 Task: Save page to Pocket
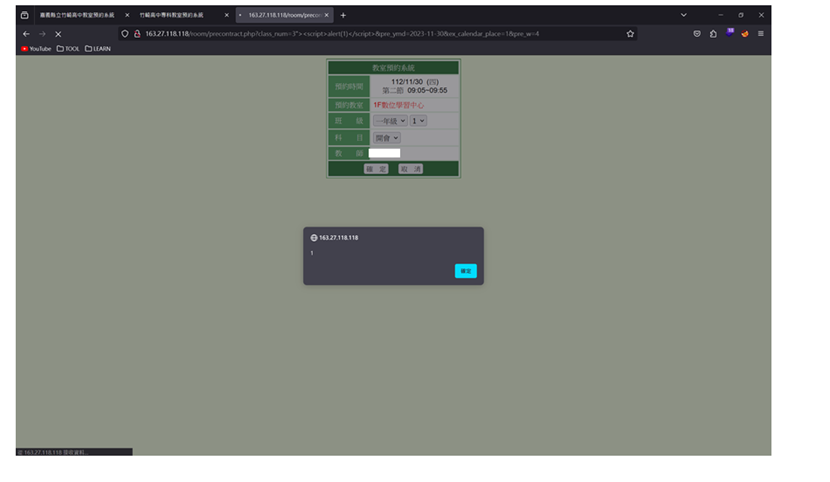click(697, 34)
